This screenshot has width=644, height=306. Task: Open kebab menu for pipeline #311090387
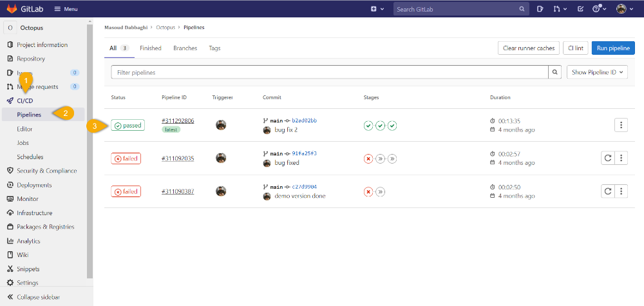click(x=621, y=191)
